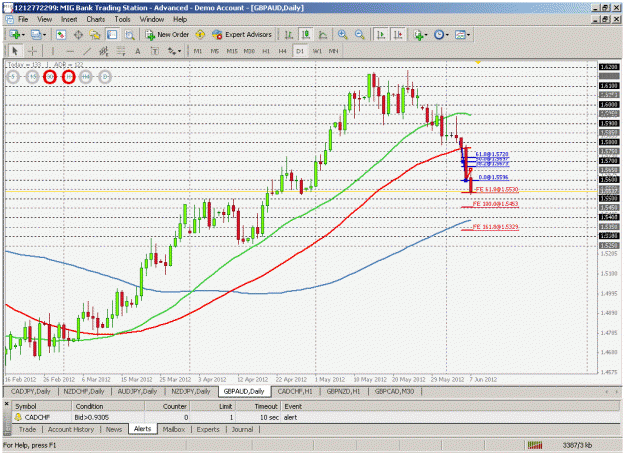Switch chart to line chart icon

(323, 35)
